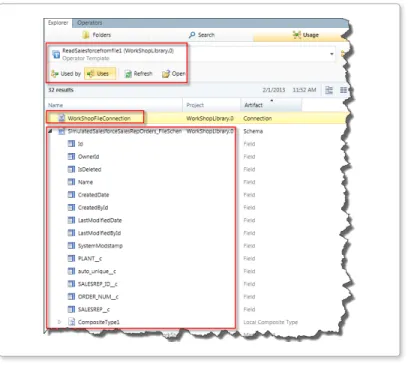Click the SystemModstamp field icon

click(x=71, y=246)
